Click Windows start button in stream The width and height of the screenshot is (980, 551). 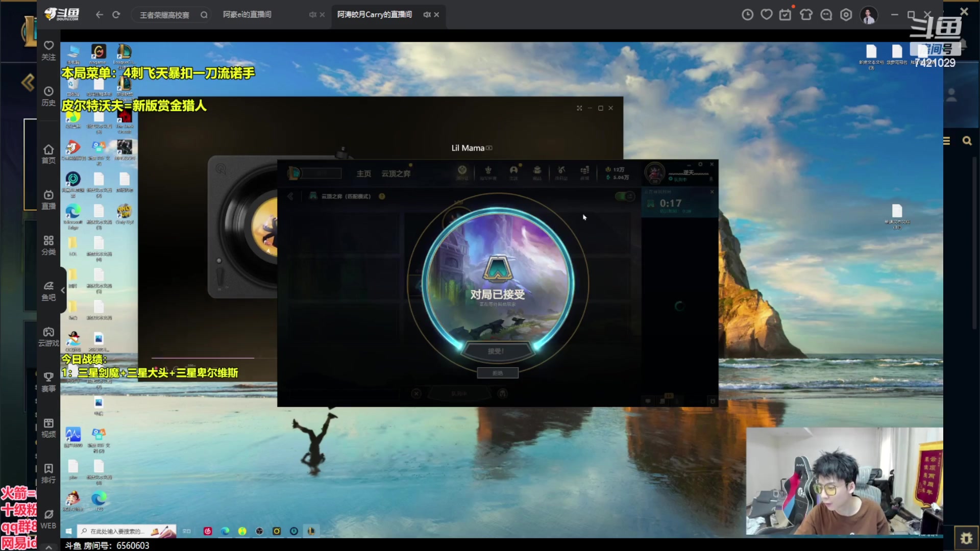(68, 531)
